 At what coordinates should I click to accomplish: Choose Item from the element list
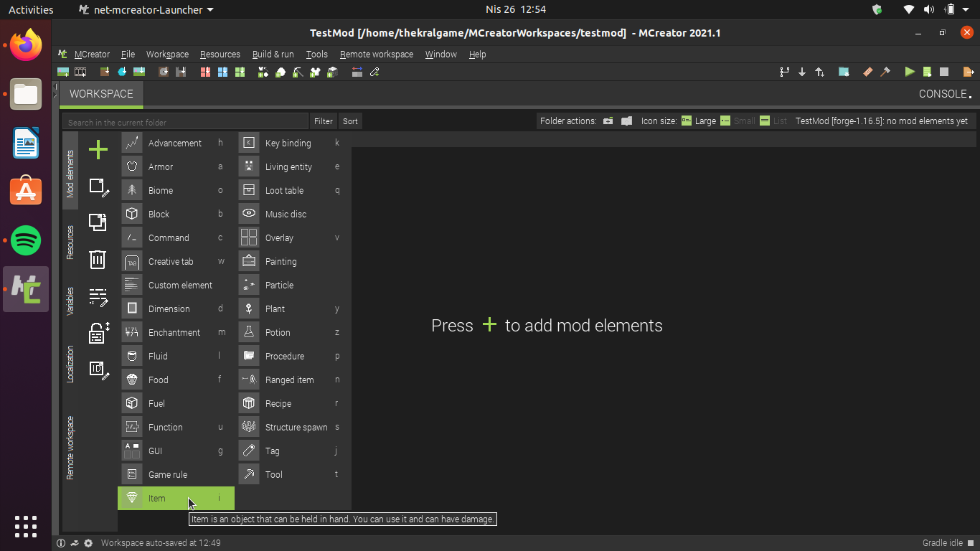[176, 498]
